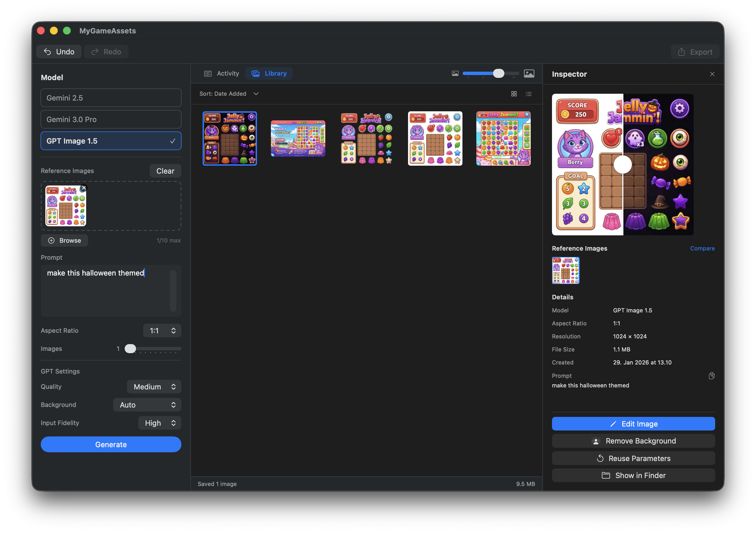
Task: Click the prompt field scrollbar
Action: pyautogui.click(x=173, y=291)
